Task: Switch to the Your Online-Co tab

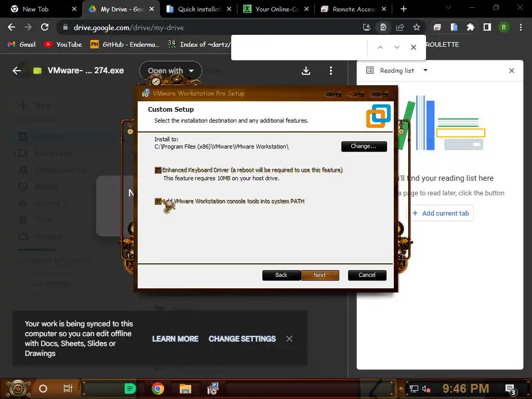Action: (275, 9)
